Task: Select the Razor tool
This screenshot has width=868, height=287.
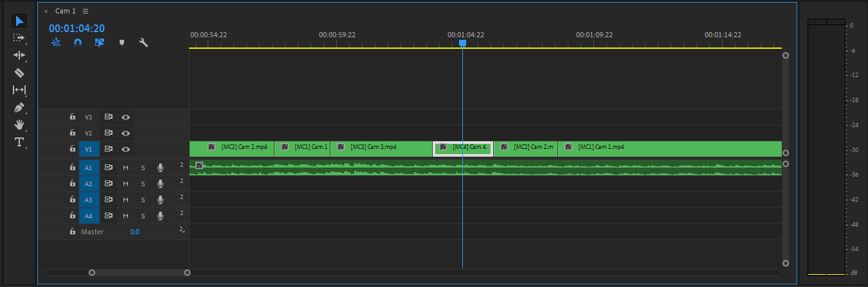Action: pos(19,73)
